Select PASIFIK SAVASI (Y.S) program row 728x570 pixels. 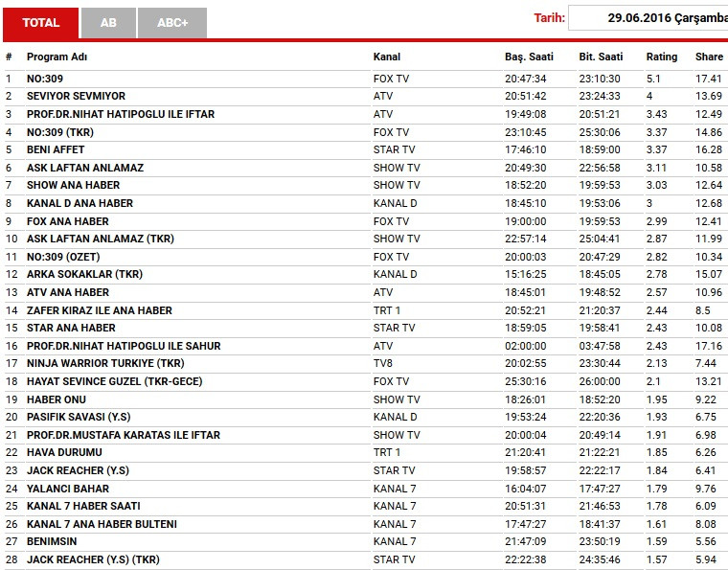coord(78,417)
